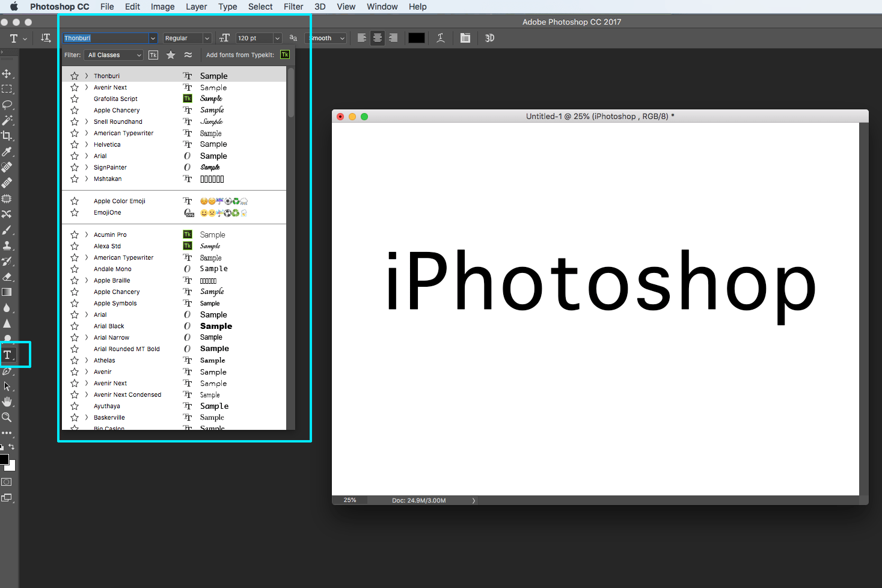Toggle favorite star for Alexa Std

pos(75,246)
